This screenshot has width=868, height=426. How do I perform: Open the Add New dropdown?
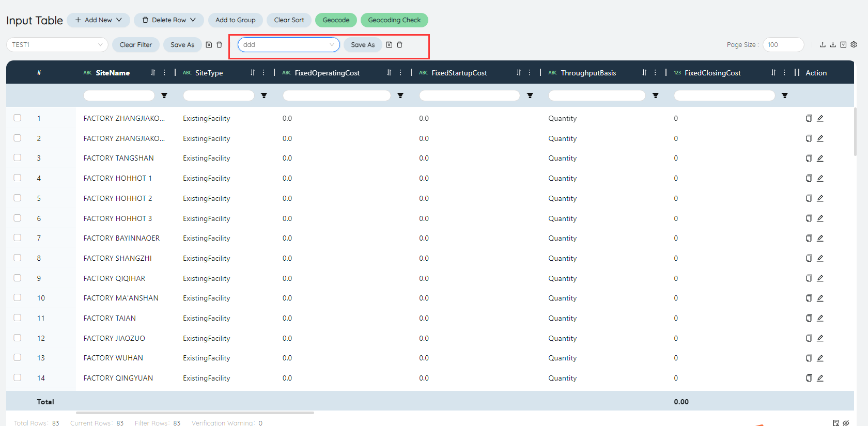[98, 20]
